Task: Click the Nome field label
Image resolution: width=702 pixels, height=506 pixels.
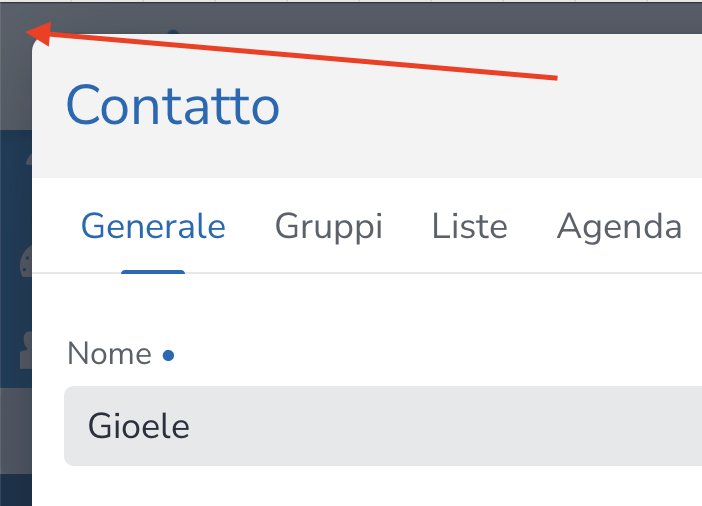Action: pos(109,354)
